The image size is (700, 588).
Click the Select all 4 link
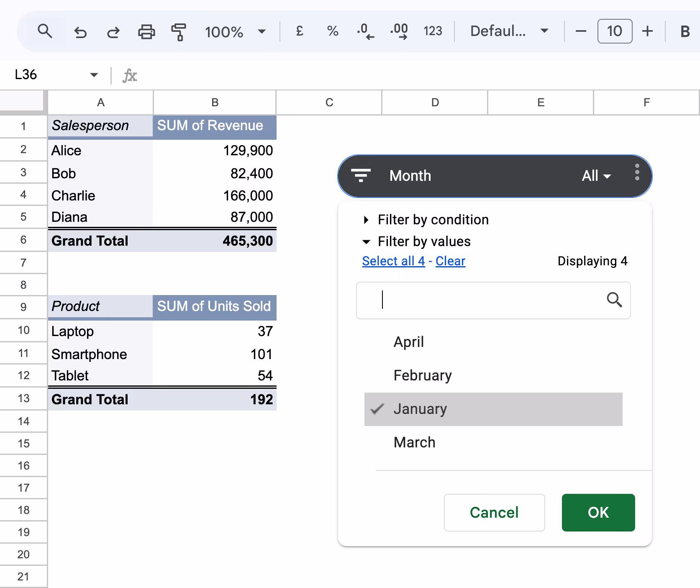(393, 261)
